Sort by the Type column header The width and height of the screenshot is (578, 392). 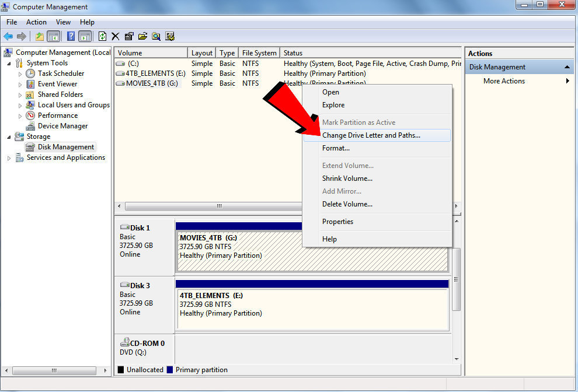(227, 52)
